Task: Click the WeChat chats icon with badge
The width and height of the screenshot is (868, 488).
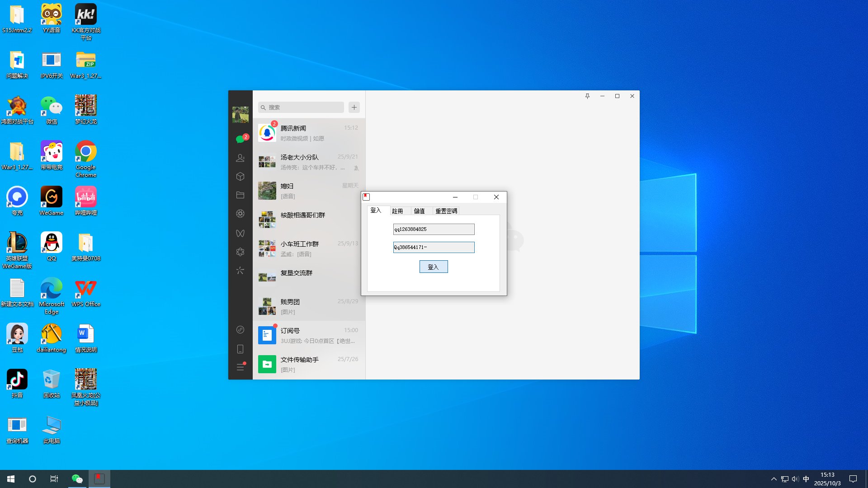Action: (240, 139)
